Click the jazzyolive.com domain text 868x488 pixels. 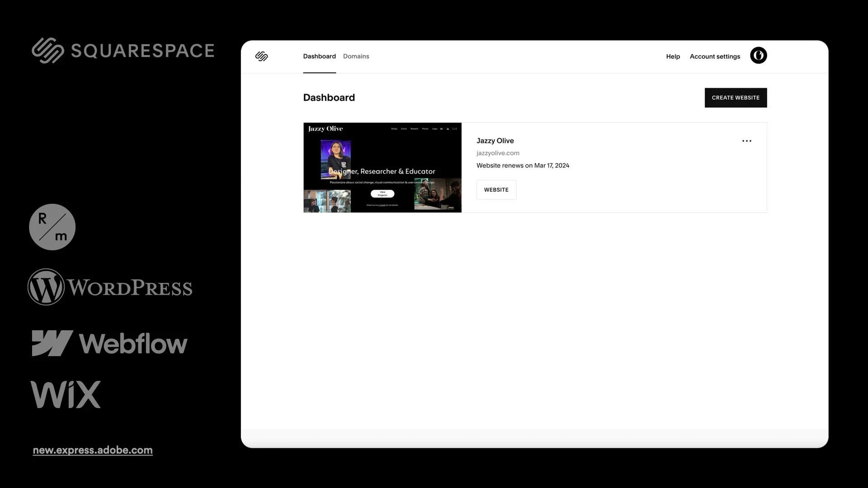pos(498,153)
